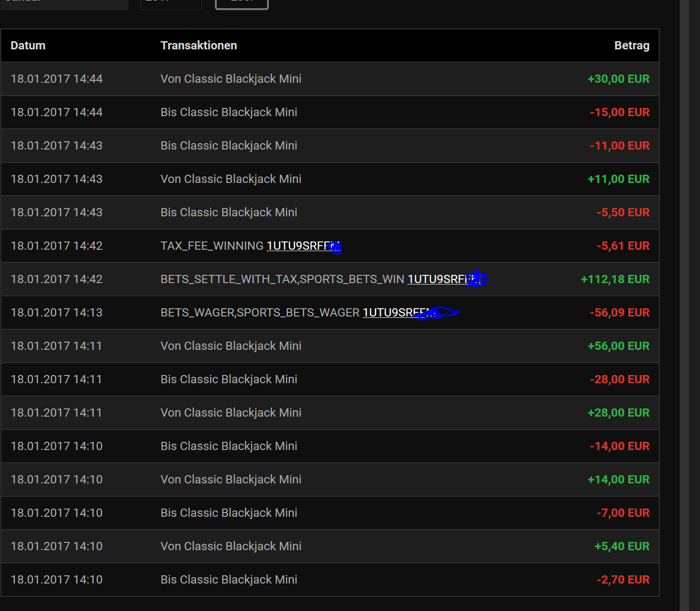Select the +5,40 EUR amount

pyautogui.click(x=622, y=546)
